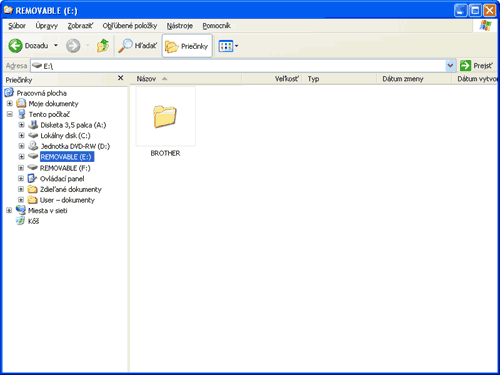Expand the Moje dokumenty node
Image resolution: width=500 pixels, height=375 pixels.
click(10, 104)
